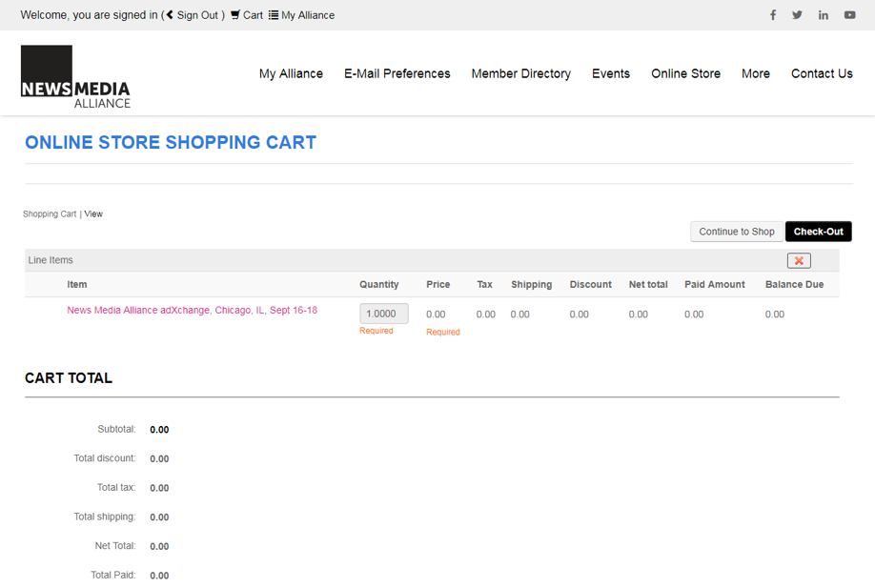The image size is (875, 588).
Task: Navigate to Events
Action: click(x=610, y=73)
